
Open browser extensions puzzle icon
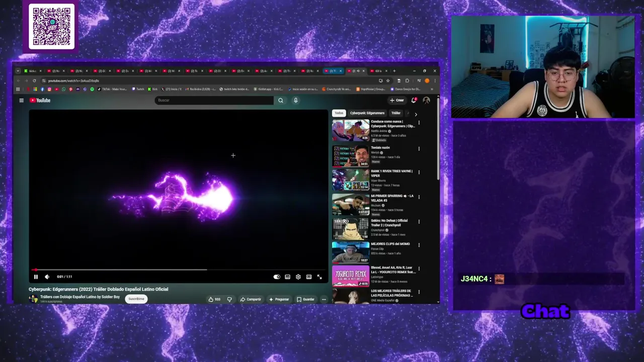(408, 80)
